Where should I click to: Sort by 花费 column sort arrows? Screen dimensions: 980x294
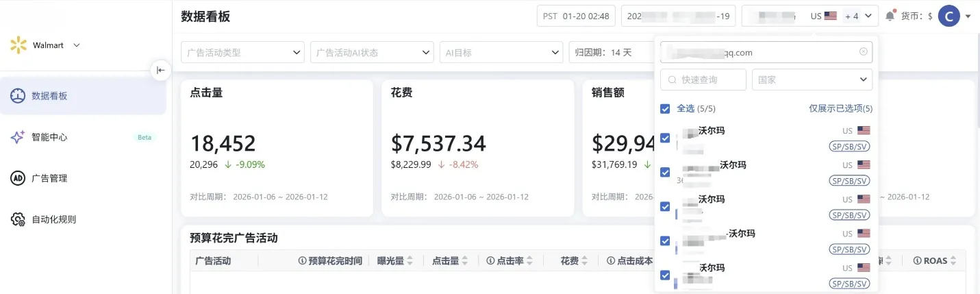coord(584,261)
